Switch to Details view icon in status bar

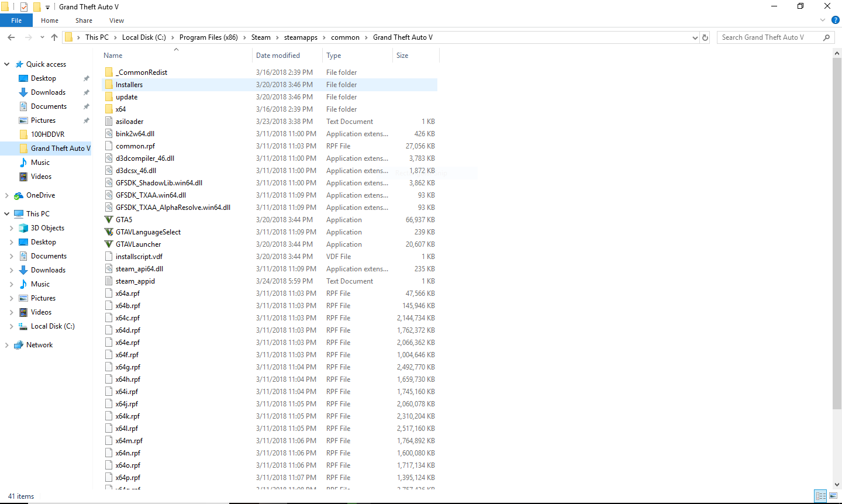(x=821, y=496)
